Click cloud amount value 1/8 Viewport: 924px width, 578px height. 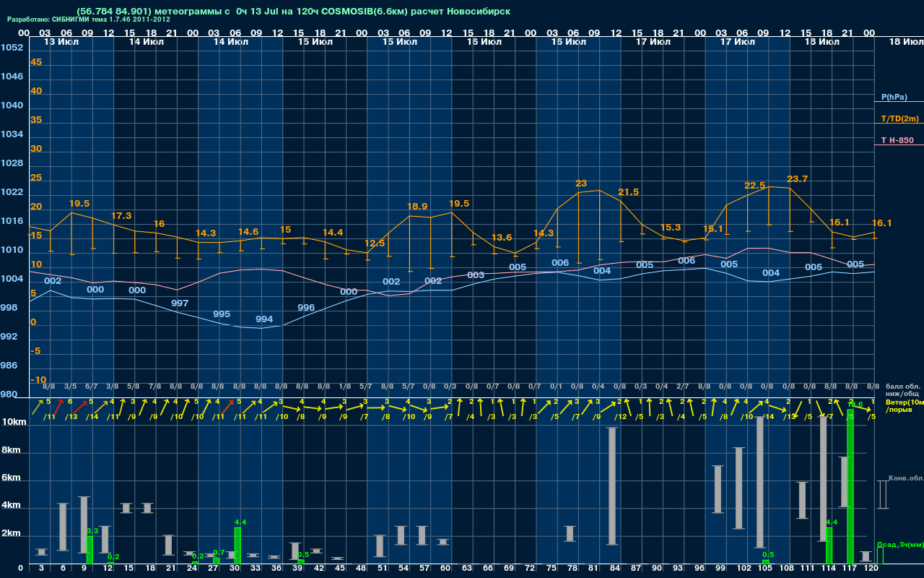click(x=344, y=387)
